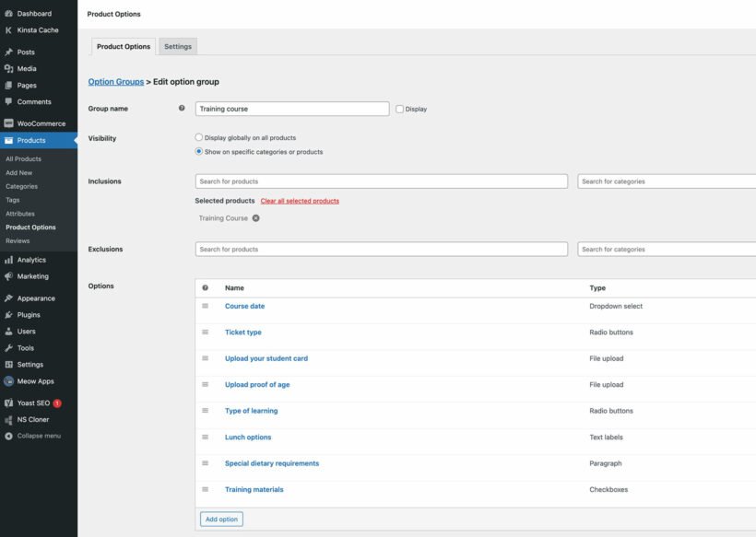756x537 pixels.
Task: Click the Inclusions product search field
Action: 381,181
